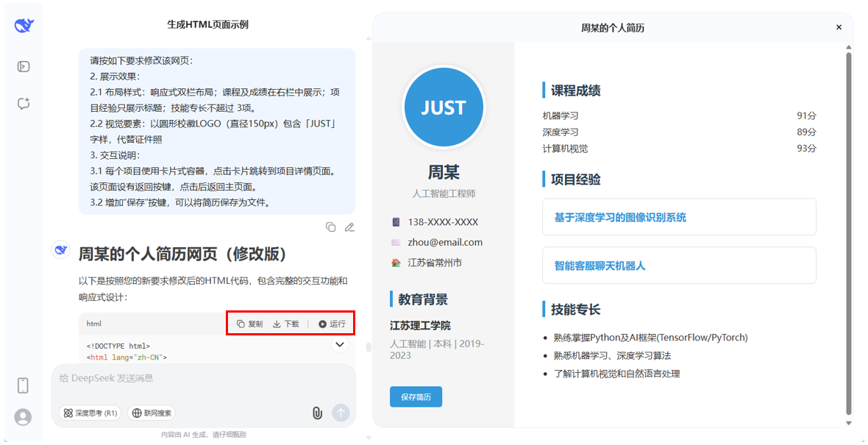Click the phone number 138-XXXX-XXXX
The width and height of the screenshot is (868, 445).
click(443, 222)
